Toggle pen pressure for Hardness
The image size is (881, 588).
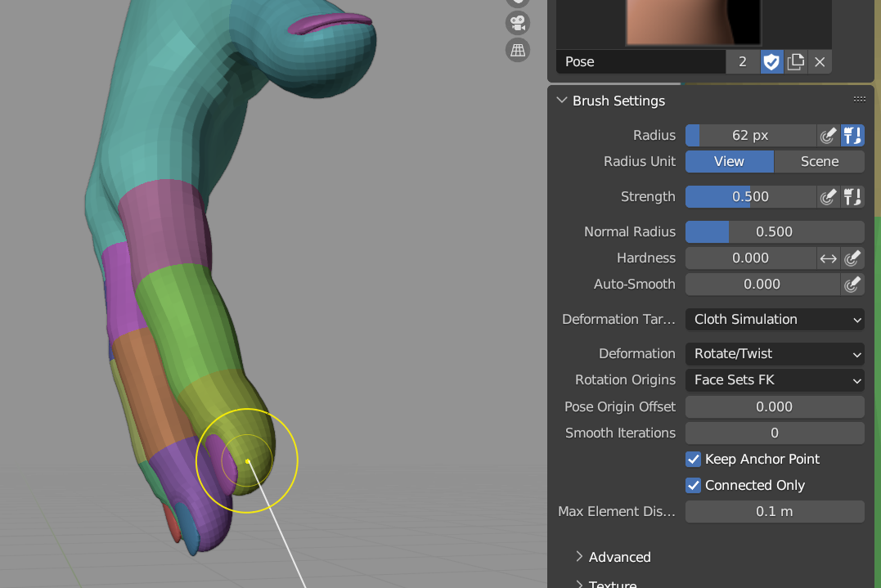point(852,258)
